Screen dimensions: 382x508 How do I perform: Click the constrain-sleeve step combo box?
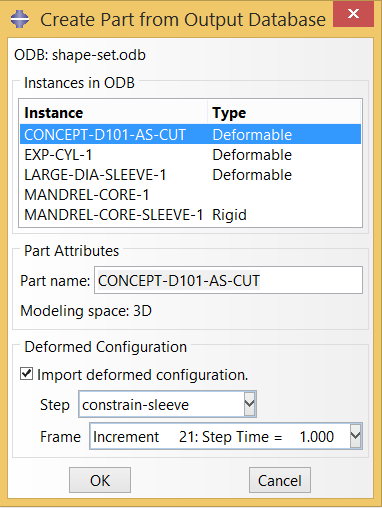coord(167,404)
